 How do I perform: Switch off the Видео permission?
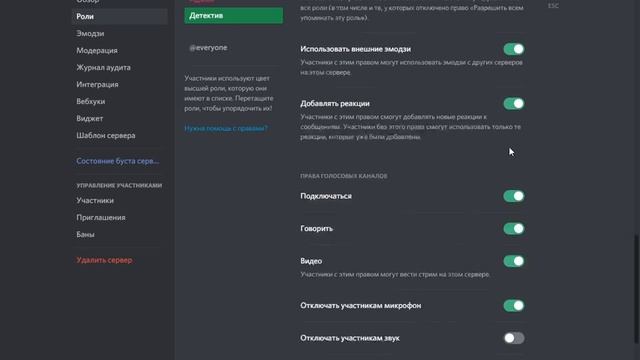[513, 261]
